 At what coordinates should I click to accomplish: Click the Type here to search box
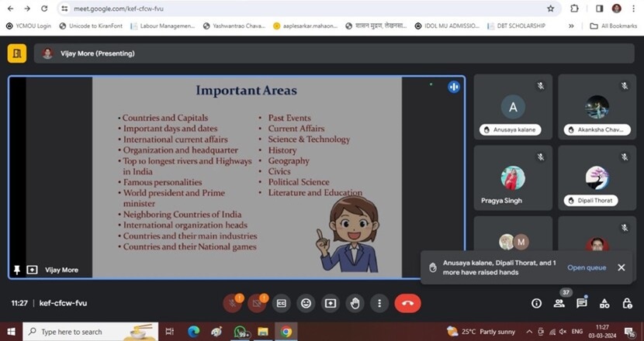click(x=90, y=332)
